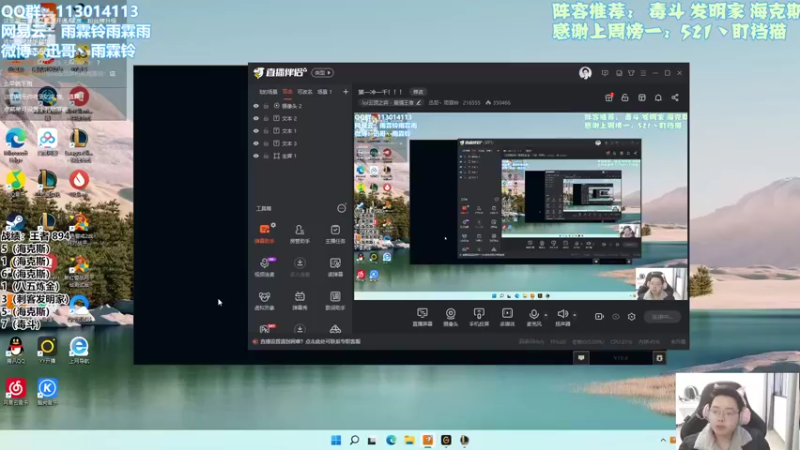The height and width of the screenshot is (450, 800).
Task: Click the Windows Start button on the taskbar
Action: [336, 440]
